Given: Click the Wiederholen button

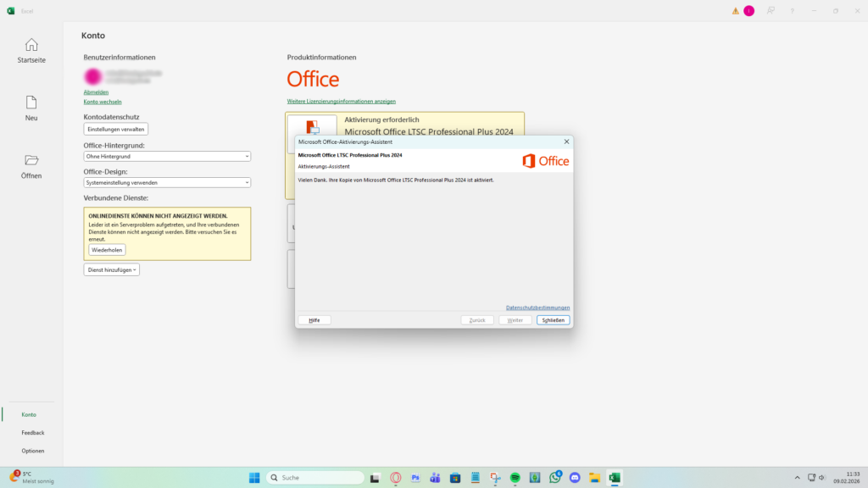Looking at the screenshot, I should point(108,250).
